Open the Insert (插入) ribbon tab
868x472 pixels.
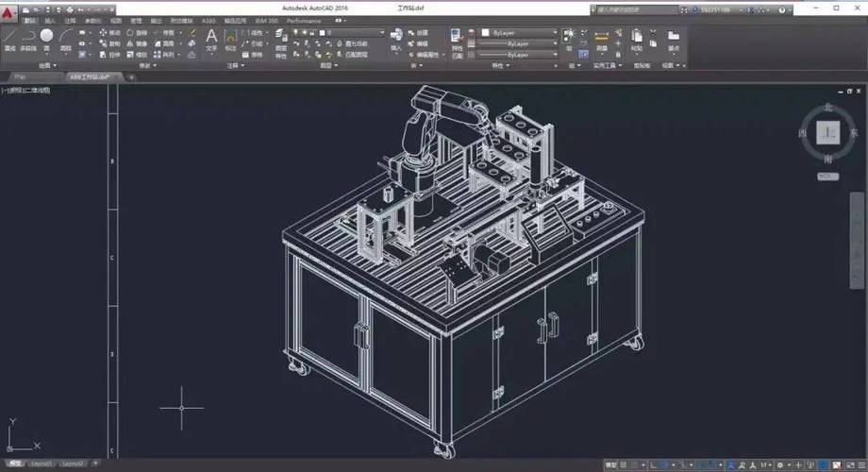point(50,21)
